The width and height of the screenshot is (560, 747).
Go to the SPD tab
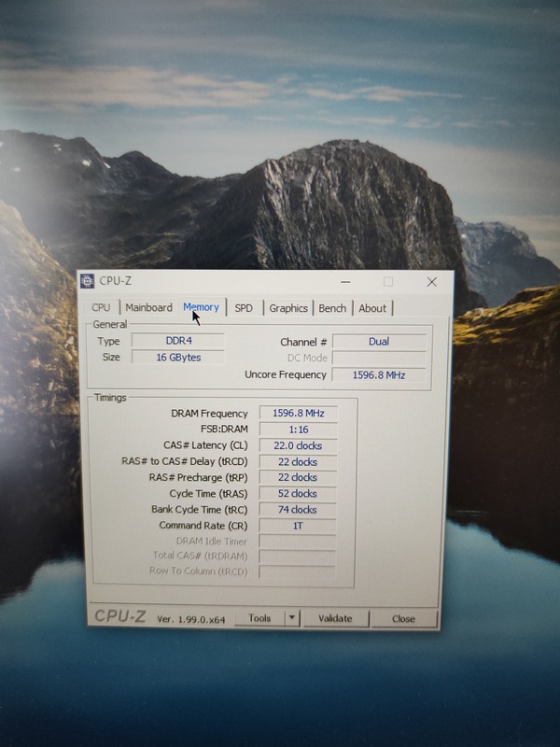coord(244,308)
